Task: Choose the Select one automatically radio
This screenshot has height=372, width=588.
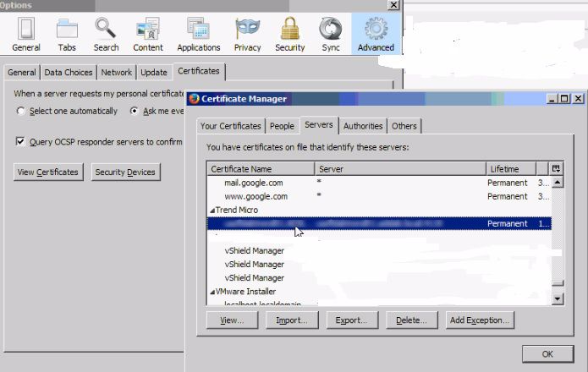Action: point(21,111)
